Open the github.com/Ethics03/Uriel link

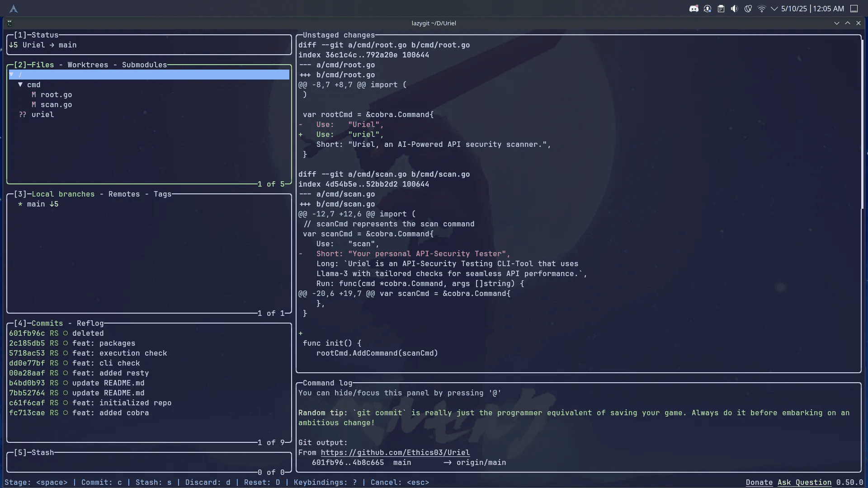point(395,452)
